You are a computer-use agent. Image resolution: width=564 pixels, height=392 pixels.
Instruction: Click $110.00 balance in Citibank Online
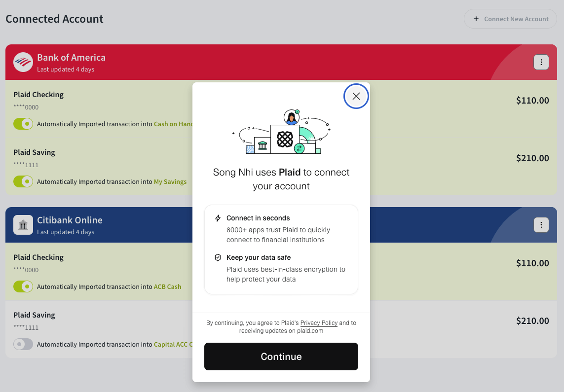[x=532, y=263]
